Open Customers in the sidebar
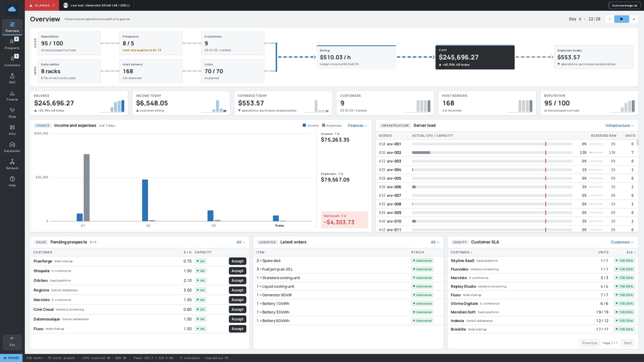 [12, 61]
